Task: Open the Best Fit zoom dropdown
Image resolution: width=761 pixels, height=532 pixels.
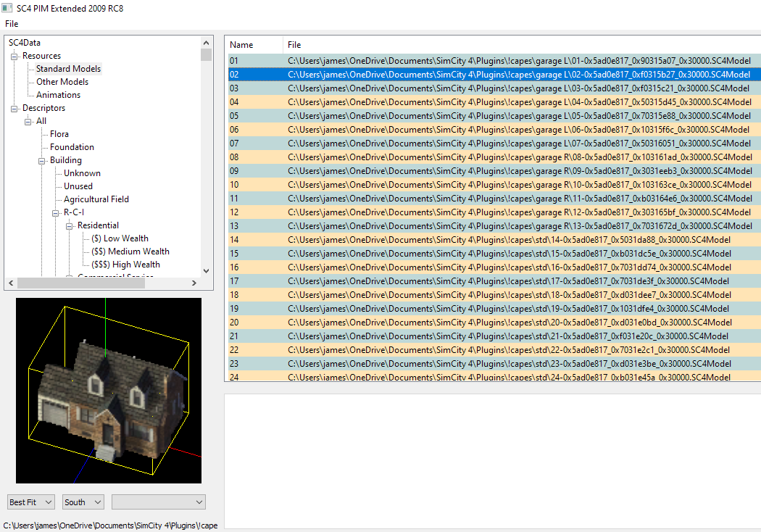Action: pos(31,502)
